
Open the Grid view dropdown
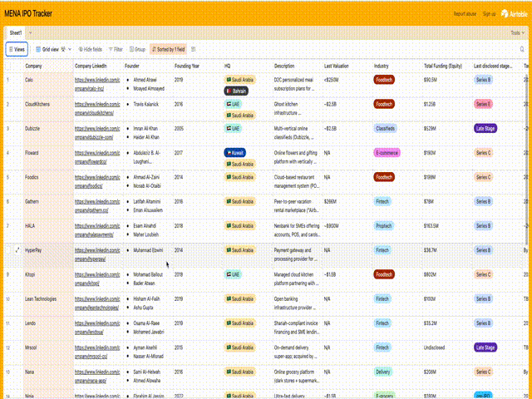coord(53,49)
